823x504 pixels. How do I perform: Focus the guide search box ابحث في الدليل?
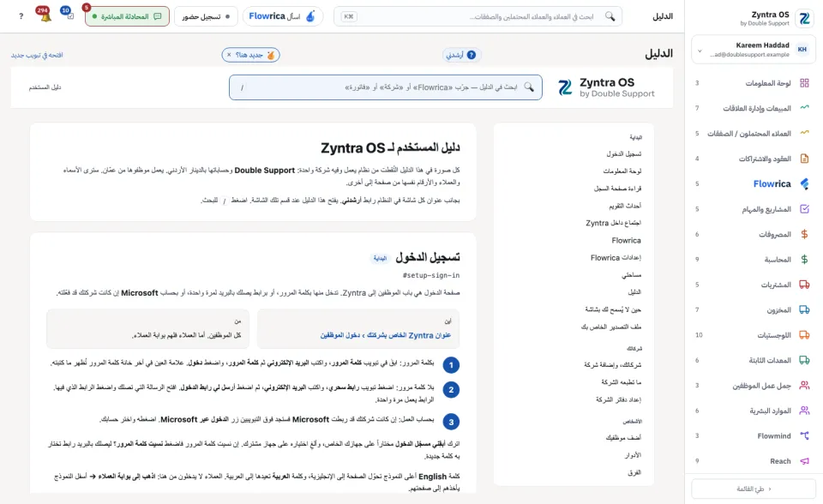(x=386, y=87)
